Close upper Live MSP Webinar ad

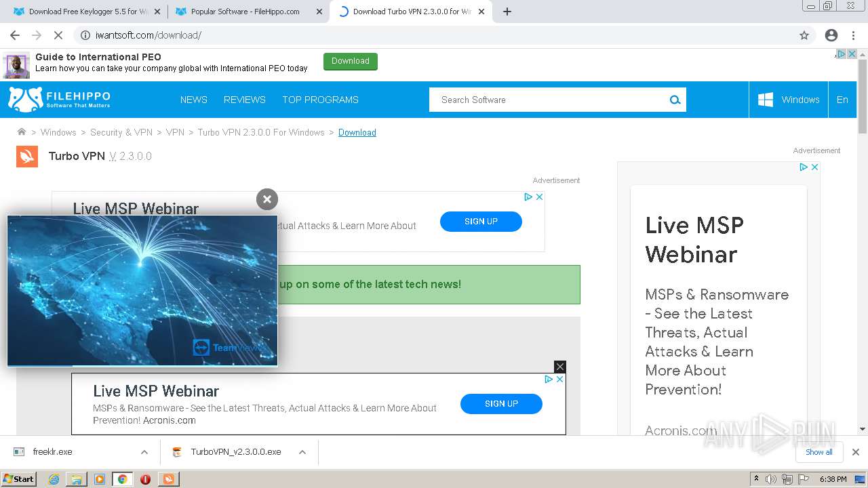539,197
